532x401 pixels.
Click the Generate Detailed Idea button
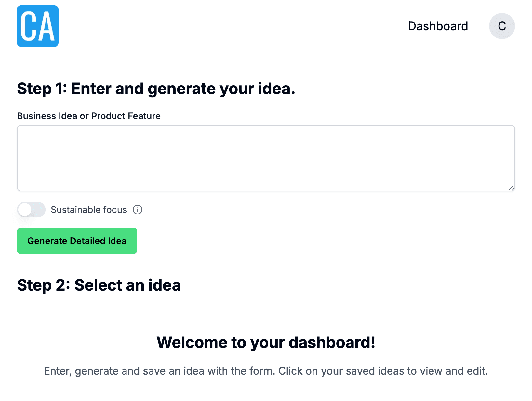pyautogui.click(x=77, y=241)
